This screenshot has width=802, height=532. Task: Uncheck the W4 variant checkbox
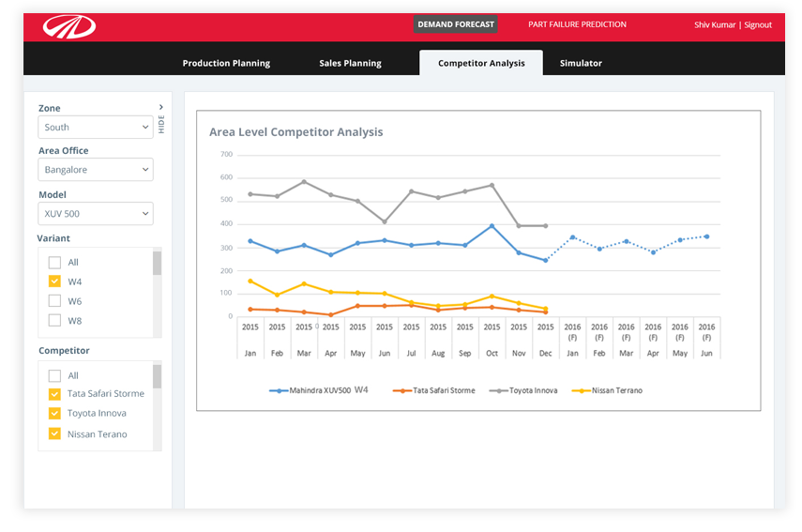point(54,281)
